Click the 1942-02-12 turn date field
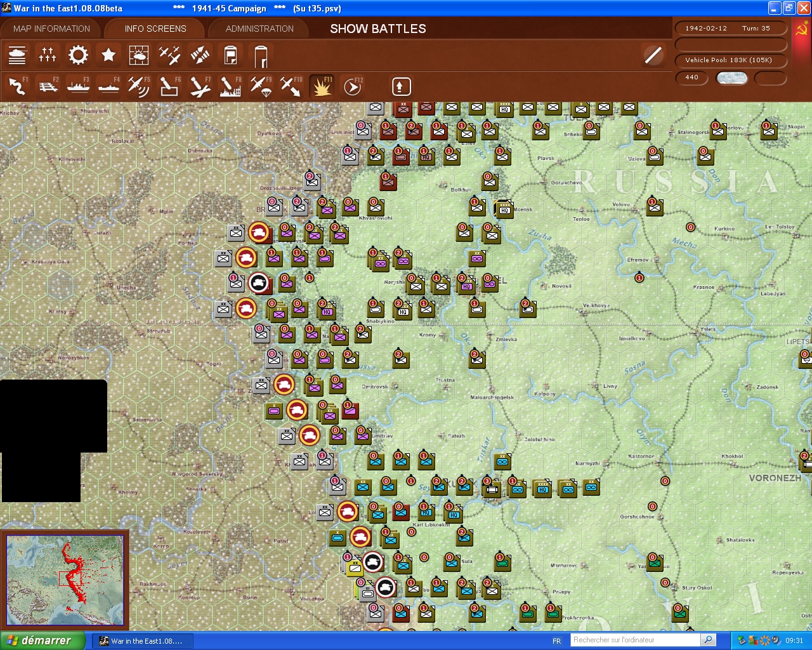This screenshot has height=650, width=812. 731,29
